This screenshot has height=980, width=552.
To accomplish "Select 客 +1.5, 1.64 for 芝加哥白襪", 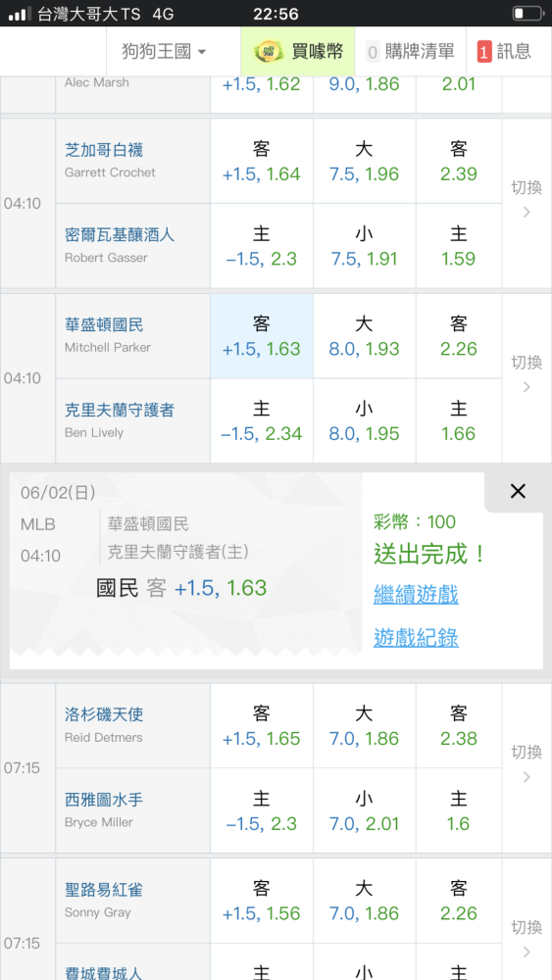I will click(262, 161).
